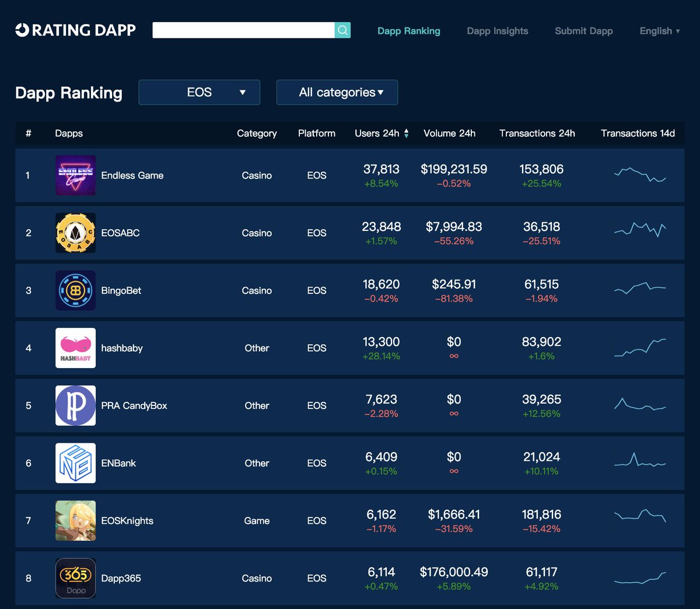
Task: Open Endless Game dapp link
Action: (132, 175)
